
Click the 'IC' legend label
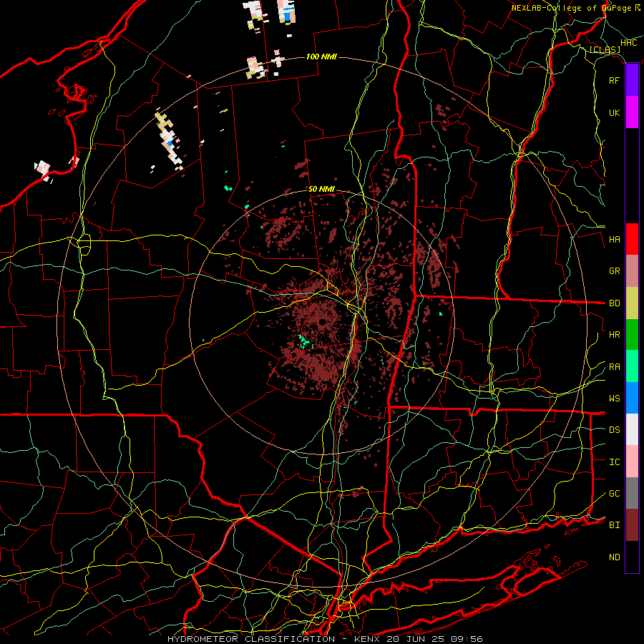(x=615, y=462)
